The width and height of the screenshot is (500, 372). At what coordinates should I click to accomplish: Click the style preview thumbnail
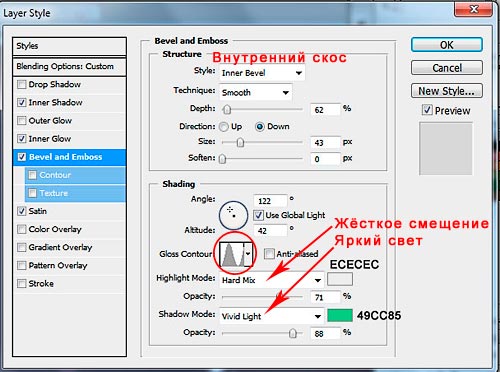pyautogui.click(x=446, y=149)
